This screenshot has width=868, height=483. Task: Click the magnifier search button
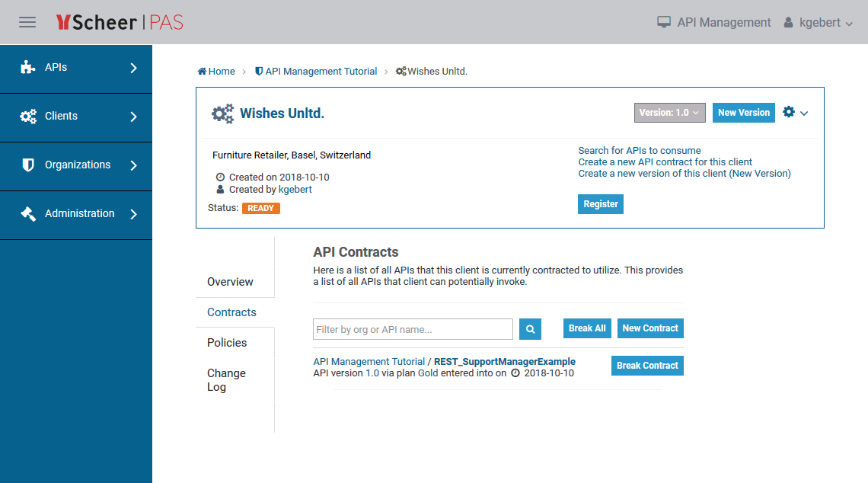pyautogui.click(x=530, y=329)
